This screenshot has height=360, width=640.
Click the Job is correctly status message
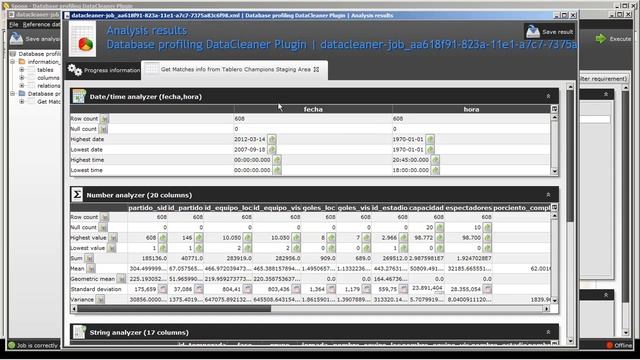(34, 345)
